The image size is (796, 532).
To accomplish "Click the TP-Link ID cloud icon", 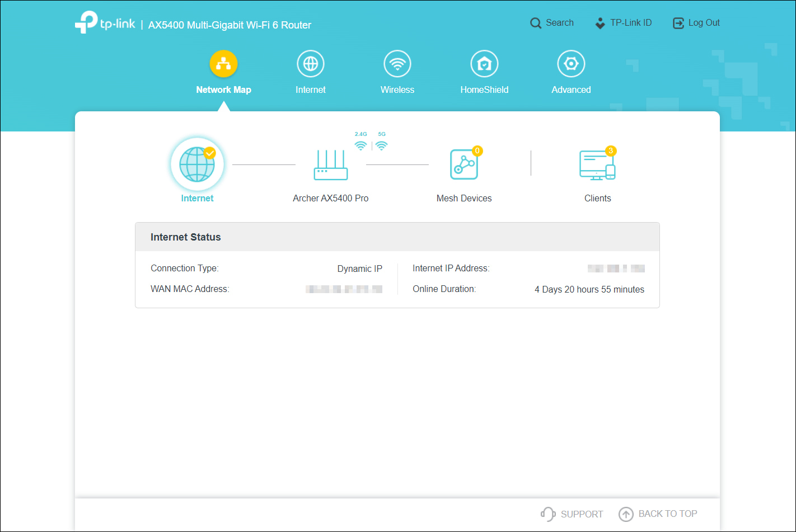I will tap(600, 23).
